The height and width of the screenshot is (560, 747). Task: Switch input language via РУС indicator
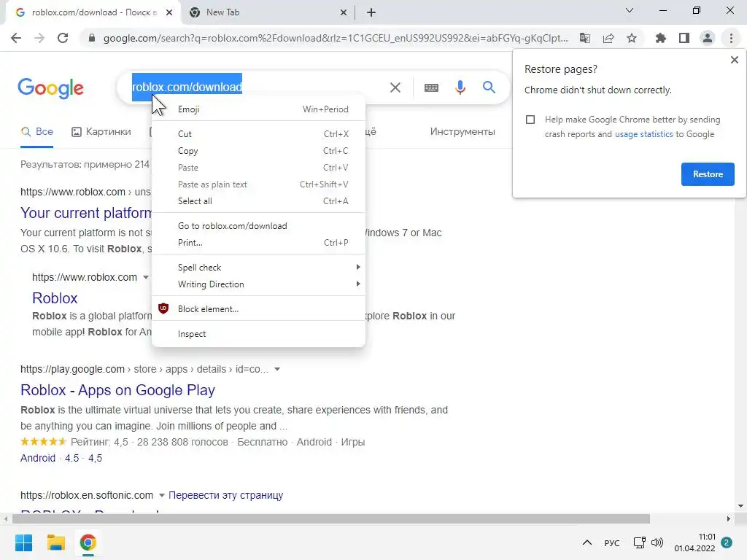pos(612,542)
